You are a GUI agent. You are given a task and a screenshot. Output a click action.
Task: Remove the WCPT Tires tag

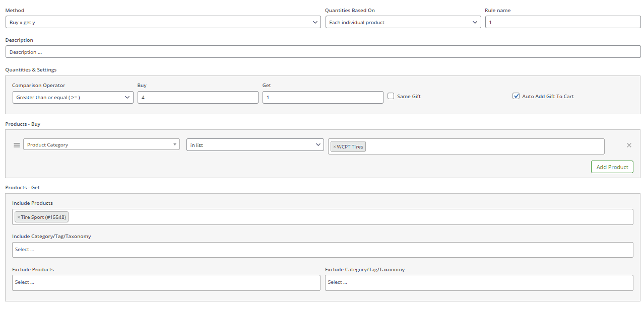coord(334,147)
